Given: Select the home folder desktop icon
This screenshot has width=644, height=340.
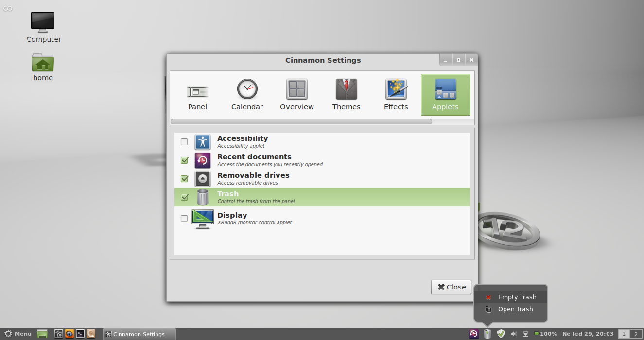Looking at the screenshot, I should tap(43, 67).
